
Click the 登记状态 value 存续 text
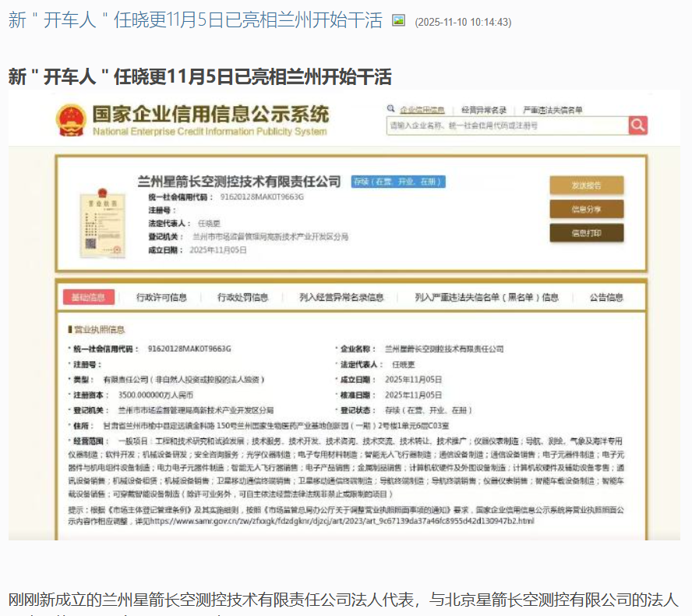[429, 410]
